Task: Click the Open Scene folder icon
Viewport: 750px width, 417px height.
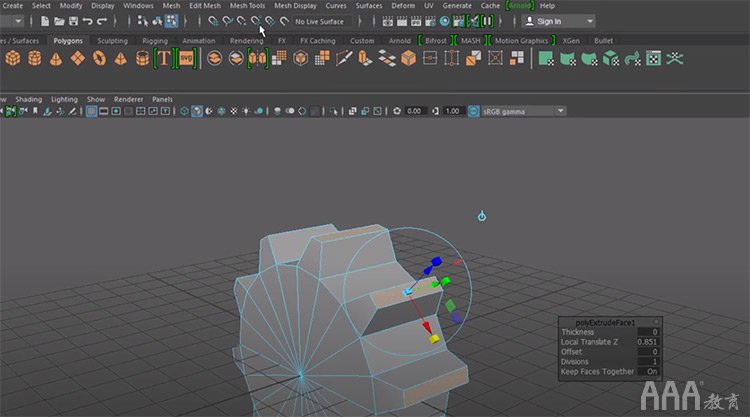Action: coord(59,21)
